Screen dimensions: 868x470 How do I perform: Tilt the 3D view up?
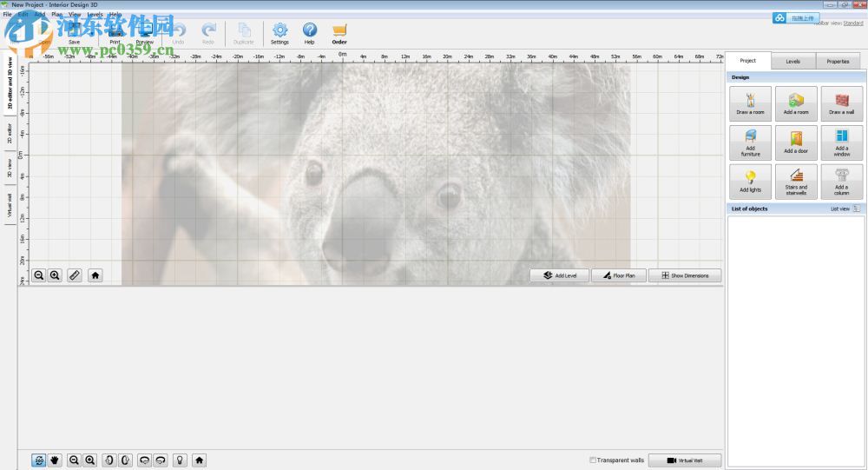coord(144,460)
